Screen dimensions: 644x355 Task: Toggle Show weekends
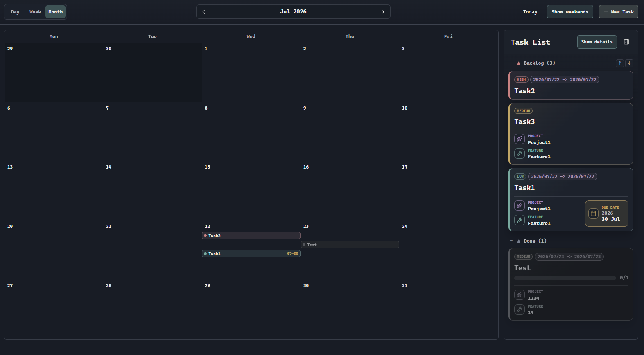tap(570, 12)
